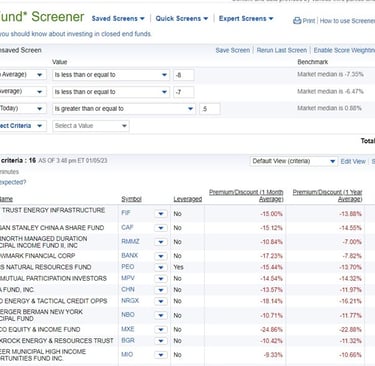Screen dimensions: 375x366
Task: Open the action arrow beside MXE symbol
Action: click(161, 330)
